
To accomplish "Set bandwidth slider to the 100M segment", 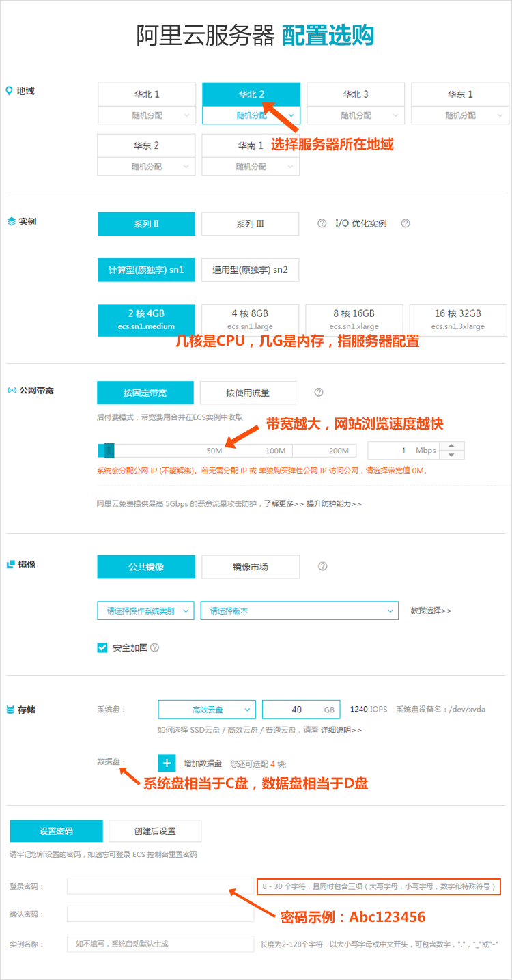I will (x=260, y=451).
